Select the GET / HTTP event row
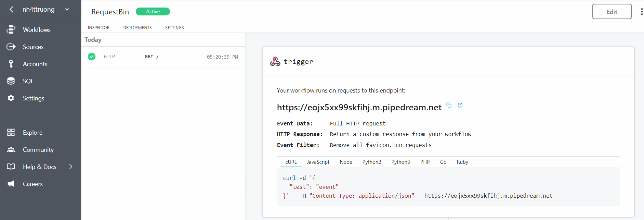The height and width of the screenshot is (220, 644). point(163,57)
